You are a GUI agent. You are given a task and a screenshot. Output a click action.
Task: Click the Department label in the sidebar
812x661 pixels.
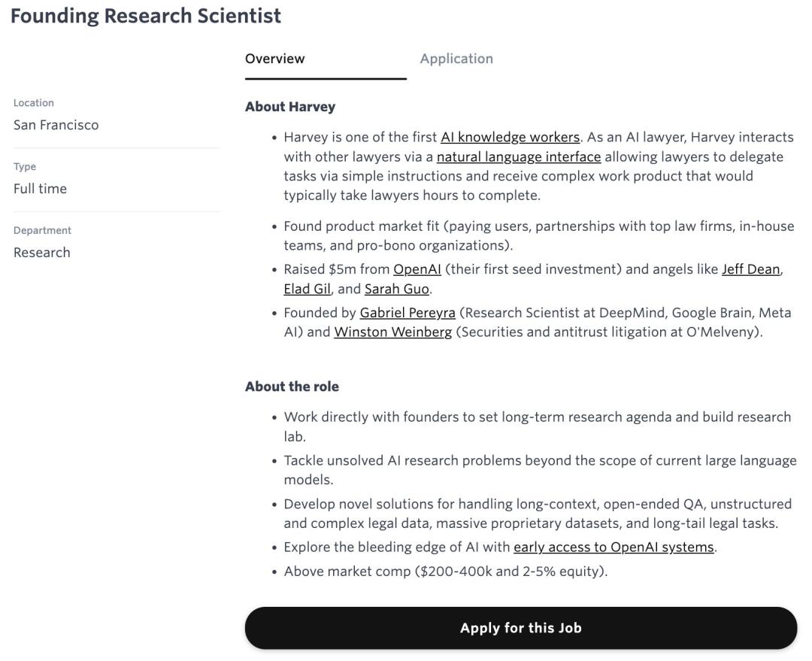(42, 230)
